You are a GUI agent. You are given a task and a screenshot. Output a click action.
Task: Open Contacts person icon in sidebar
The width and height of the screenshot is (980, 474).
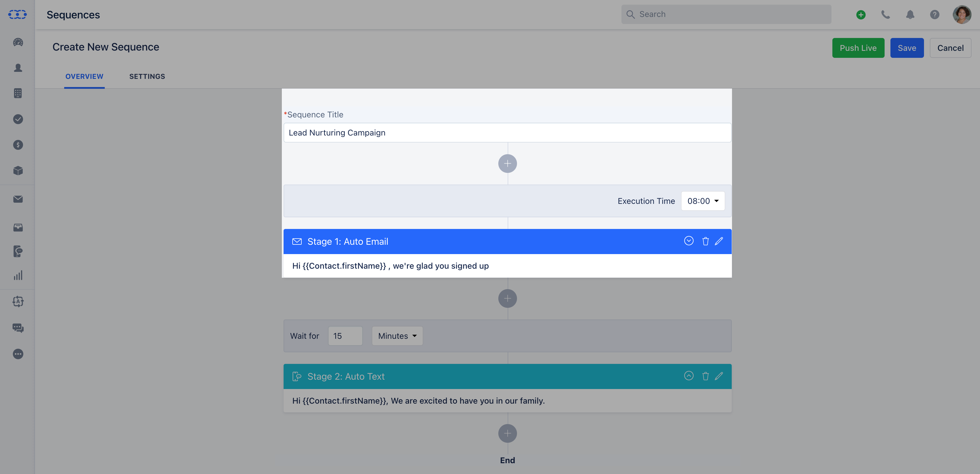click(18, 68)
